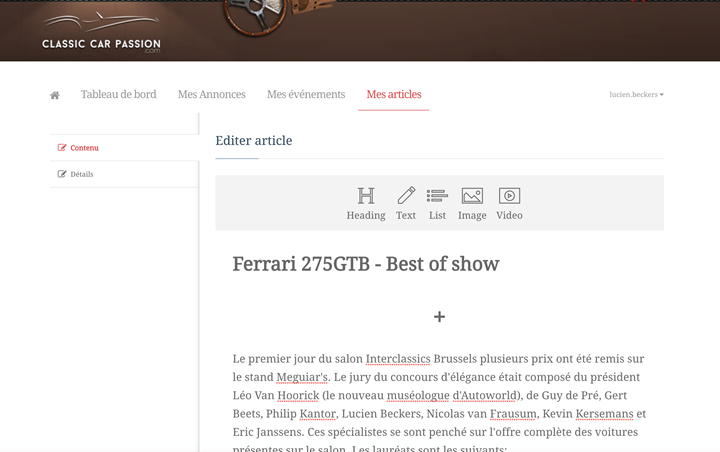Insert a Text block with pencil icon

406,203
